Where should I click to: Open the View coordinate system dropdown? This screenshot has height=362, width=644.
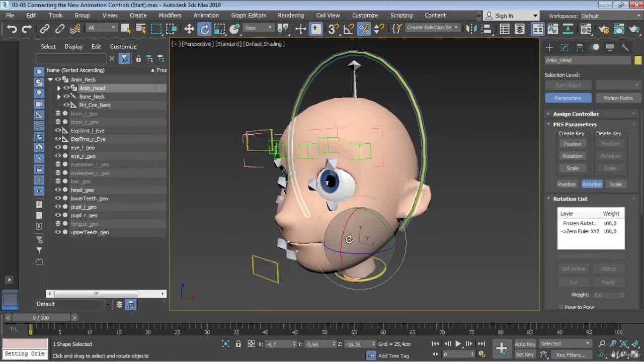point(258,28)
